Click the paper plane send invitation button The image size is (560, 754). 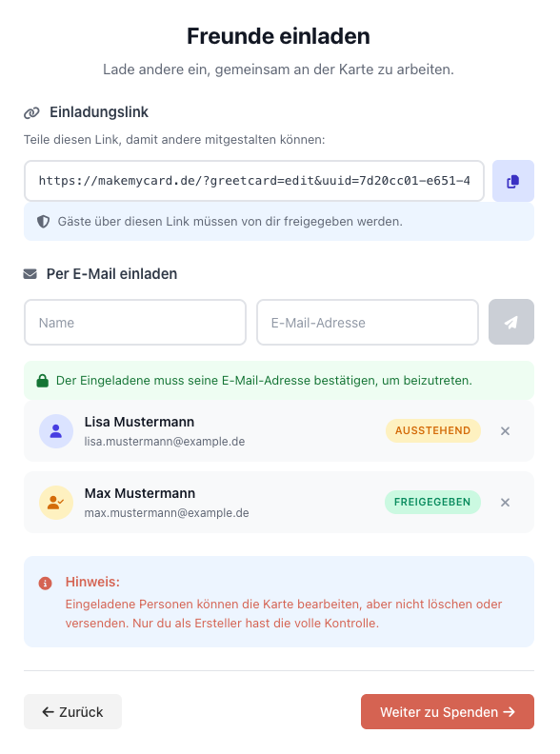(x=510, y=322)
